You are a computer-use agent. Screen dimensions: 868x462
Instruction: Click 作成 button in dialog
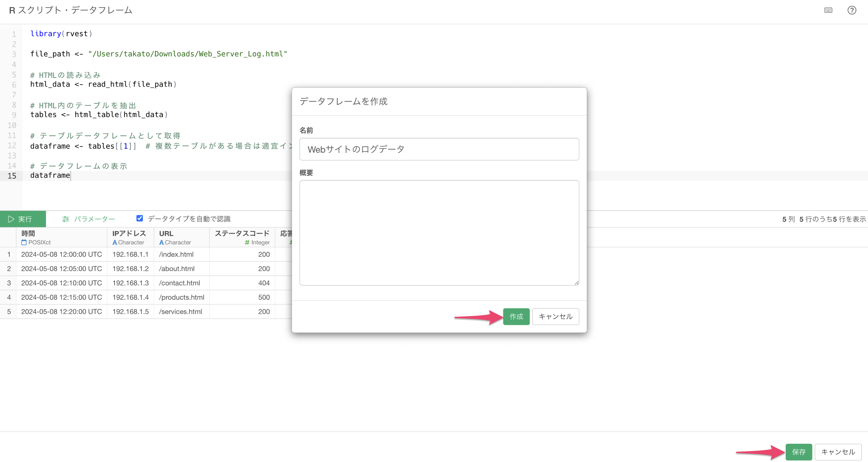[x=516, y=317]
